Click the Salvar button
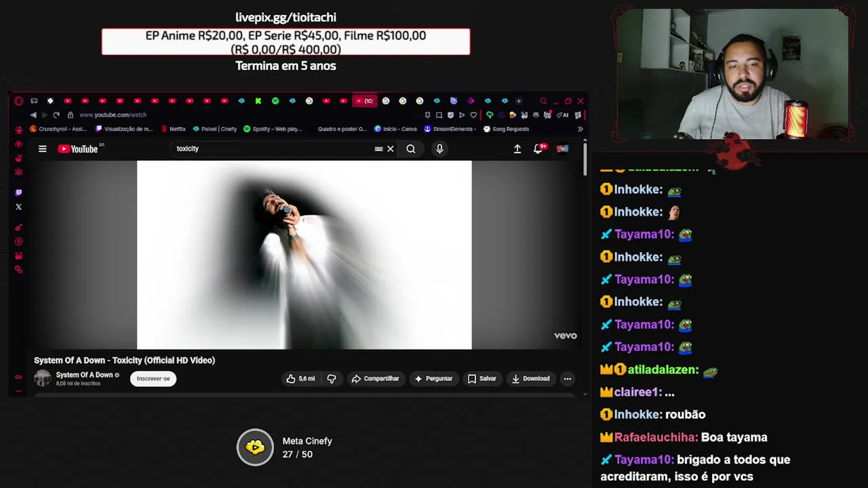Image resolution: width=868 pixels, height=488 pixels. 482,378
